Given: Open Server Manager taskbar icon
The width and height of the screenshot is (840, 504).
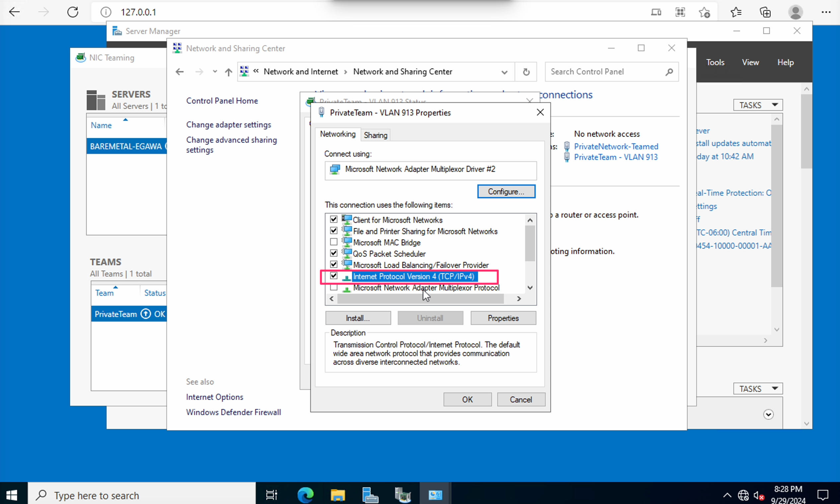Looking at the screenshot, I should (x=370, y=495).
